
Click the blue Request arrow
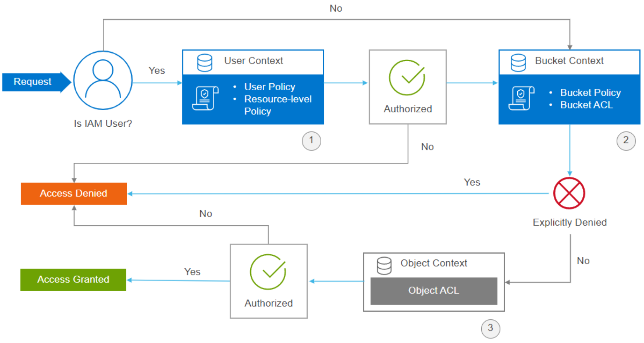click(37, 82)
